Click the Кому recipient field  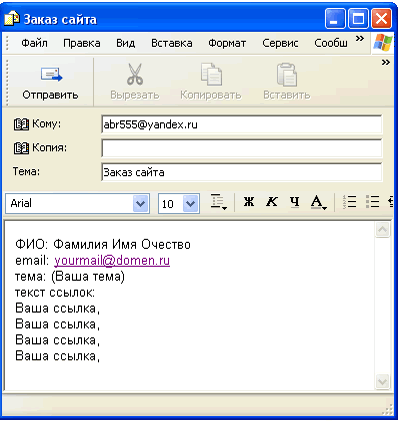click(x=242, y=125)
